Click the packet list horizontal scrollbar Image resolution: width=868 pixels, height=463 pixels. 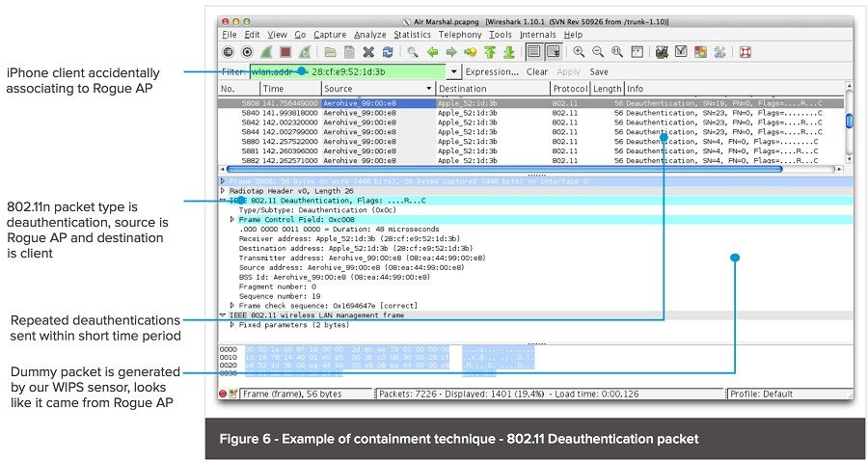504,169
